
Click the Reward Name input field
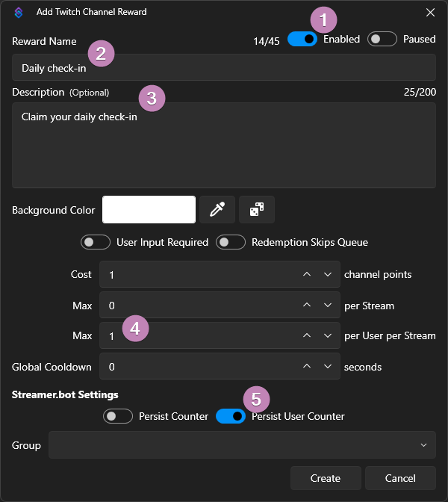(x=224, y=67)
